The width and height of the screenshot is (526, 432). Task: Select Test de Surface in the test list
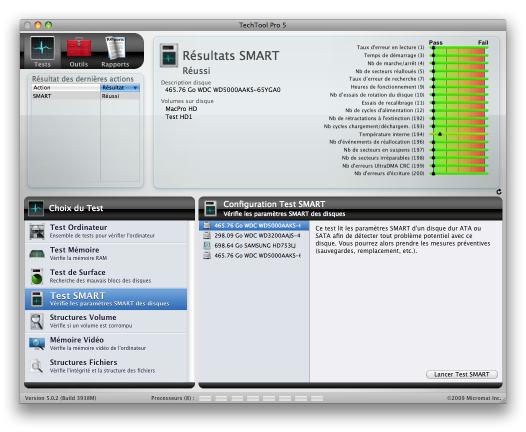click(x=106, y=276)
